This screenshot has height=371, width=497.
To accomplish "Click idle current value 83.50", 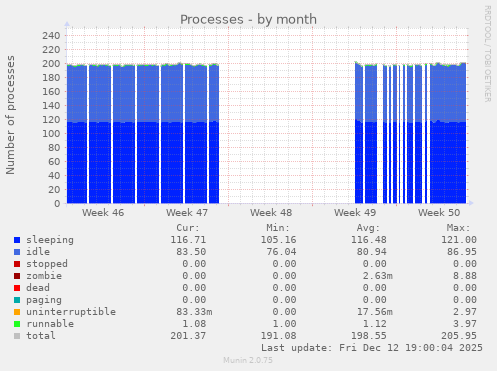I will tap(191, 252).
